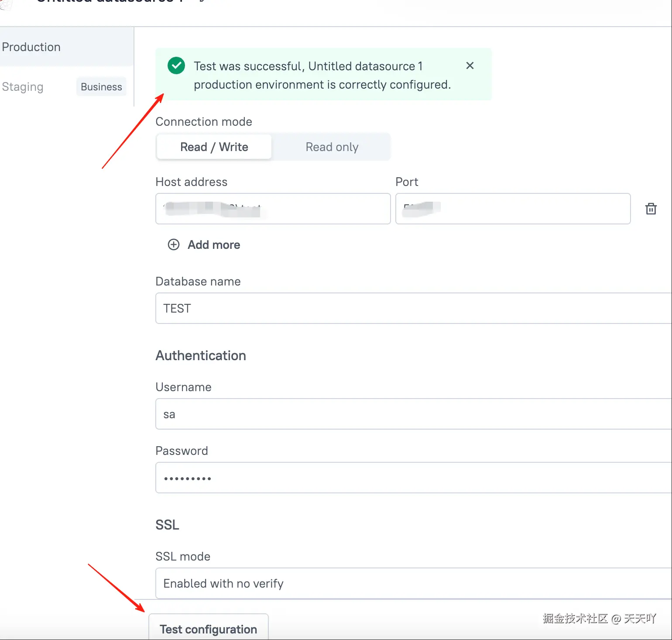
Task: Dismiss the success notification with the X
Action: coord(470,65)
